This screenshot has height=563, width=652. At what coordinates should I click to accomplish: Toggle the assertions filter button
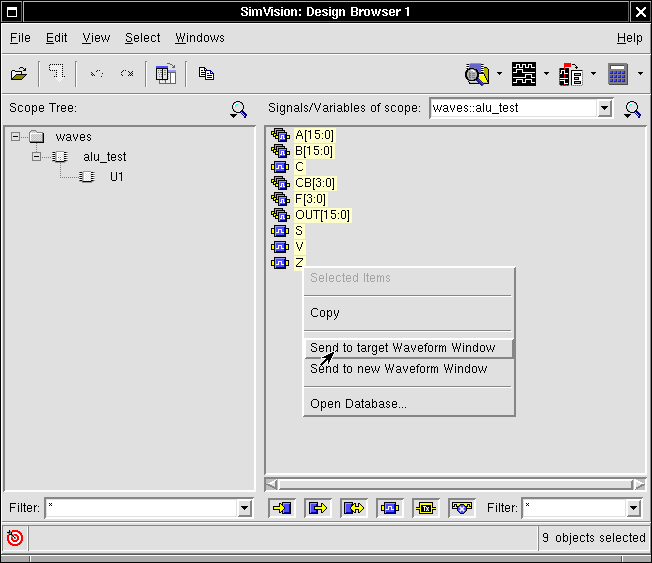(462, 508)
